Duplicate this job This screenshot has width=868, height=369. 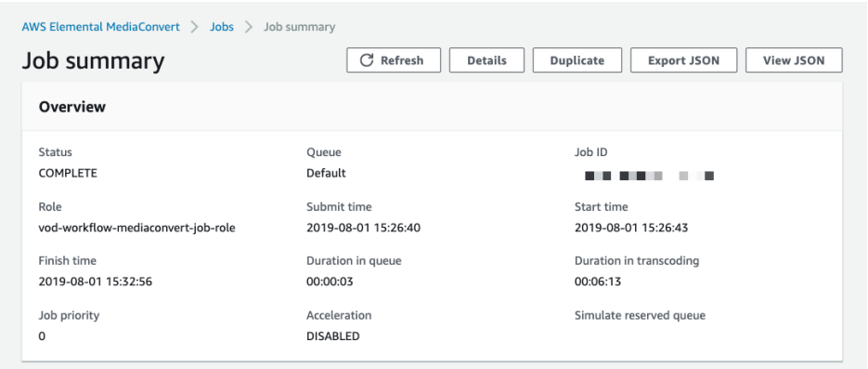click(577, 60)
